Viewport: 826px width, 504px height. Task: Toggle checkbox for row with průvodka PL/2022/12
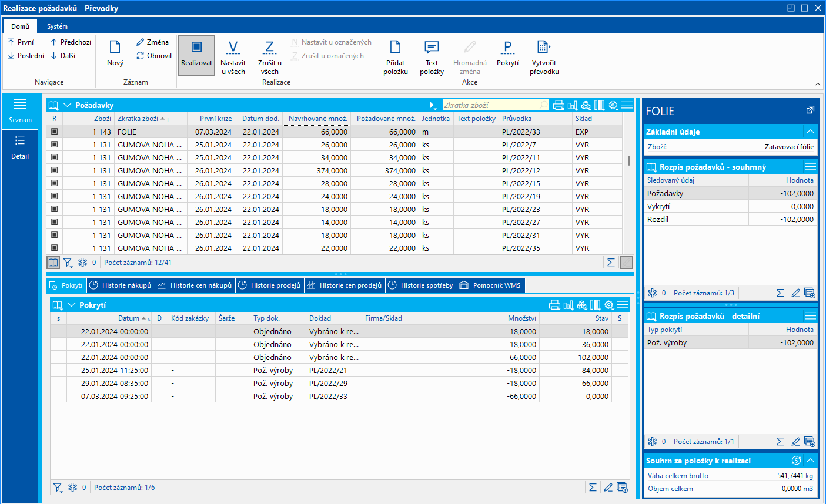click(x=55, y=170)
